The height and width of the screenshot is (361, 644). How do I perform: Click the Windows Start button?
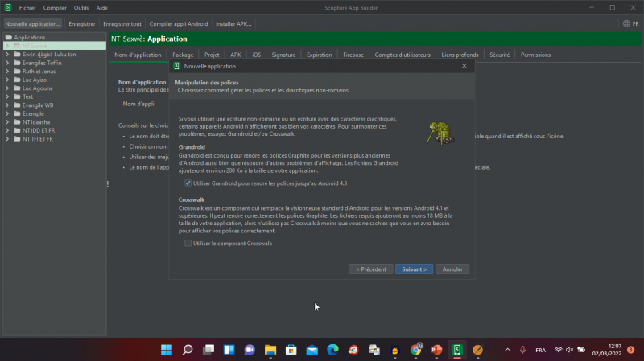click(167, 350)
